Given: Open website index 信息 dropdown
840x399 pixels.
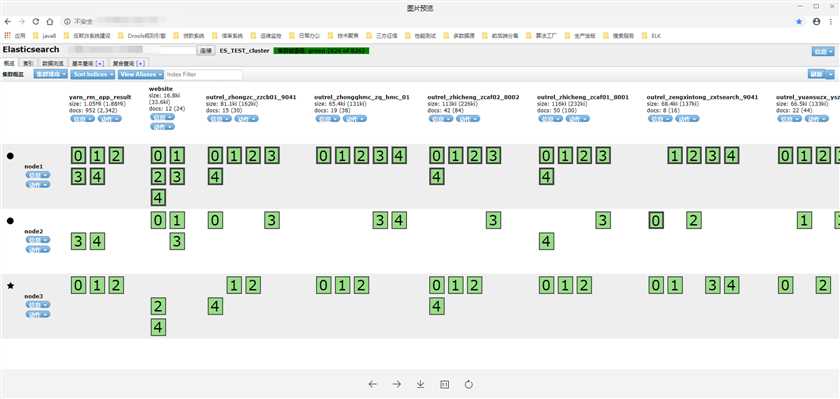Looking at the screenshot, I should pyautogui.click(x=162, y=116).
